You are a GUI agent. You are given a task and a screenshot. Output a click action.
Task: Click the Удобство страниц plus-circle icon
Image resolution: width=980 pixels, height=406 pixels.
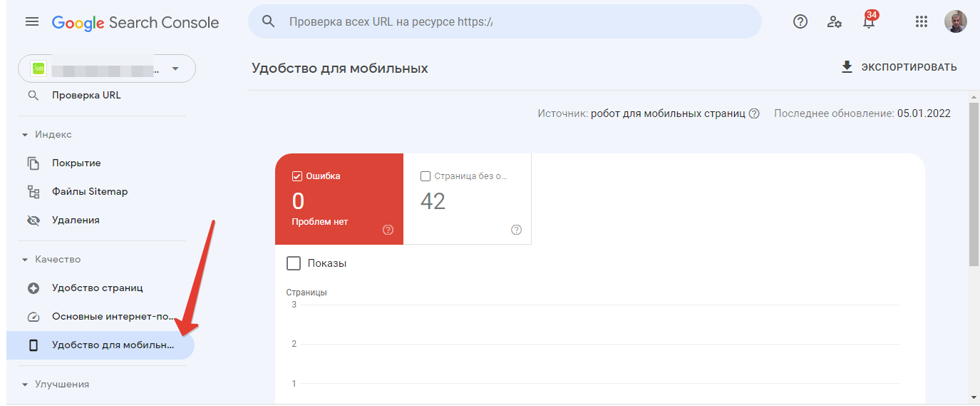[33, 288]
